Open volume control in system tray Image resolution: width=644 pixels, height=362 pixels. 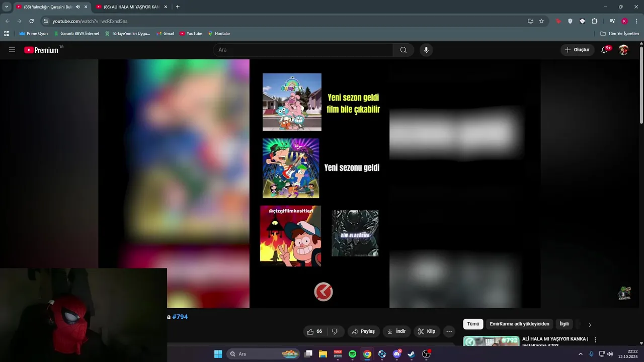(x=610, y=354)
